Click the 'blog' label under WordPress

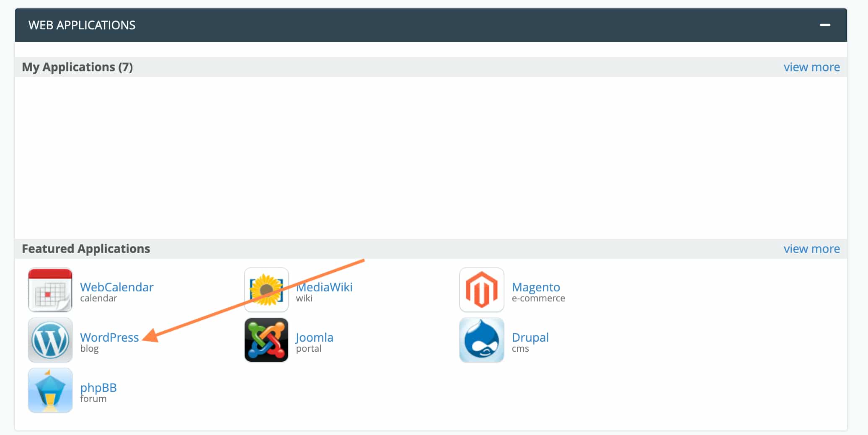89,349
